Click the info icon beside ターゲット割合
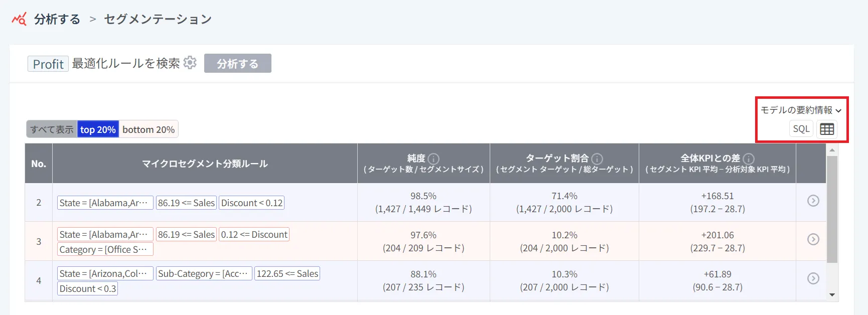868x315 pixels. click(x=597, y=159)
